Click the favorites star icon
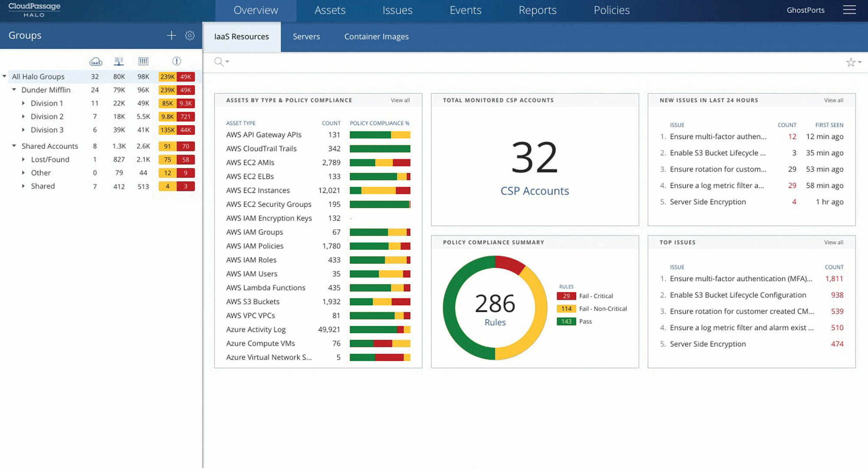The height and width of the screenshot is (470, 868). pyautogui.click(x=851, y=62)
